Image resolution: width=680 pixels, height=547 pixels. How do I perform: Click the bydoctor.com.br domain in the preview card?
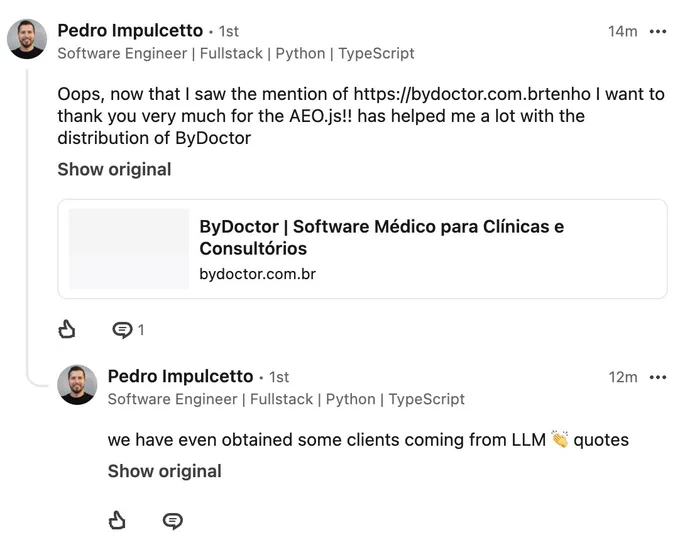pyautogui.click(x=258, y=274)
